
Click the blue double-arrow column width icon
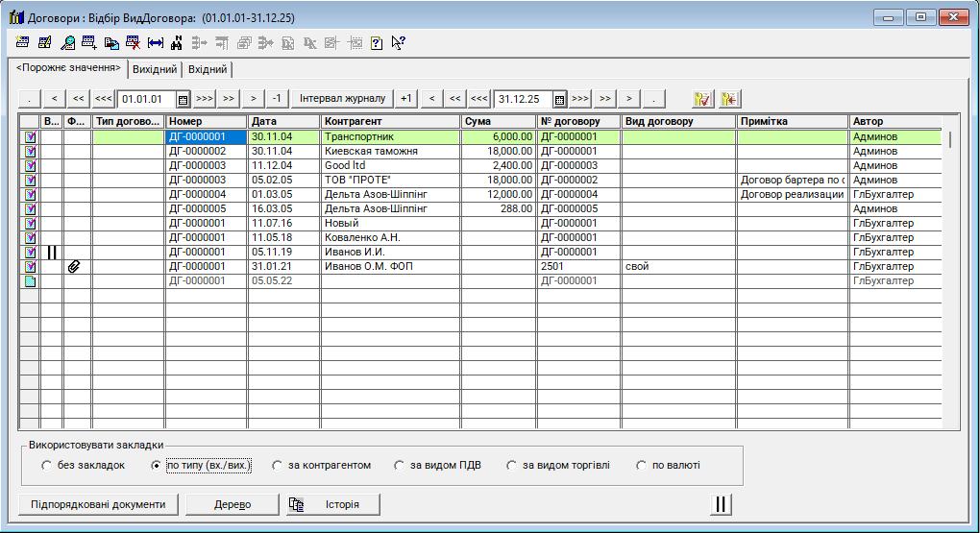[x=156, y=42]
